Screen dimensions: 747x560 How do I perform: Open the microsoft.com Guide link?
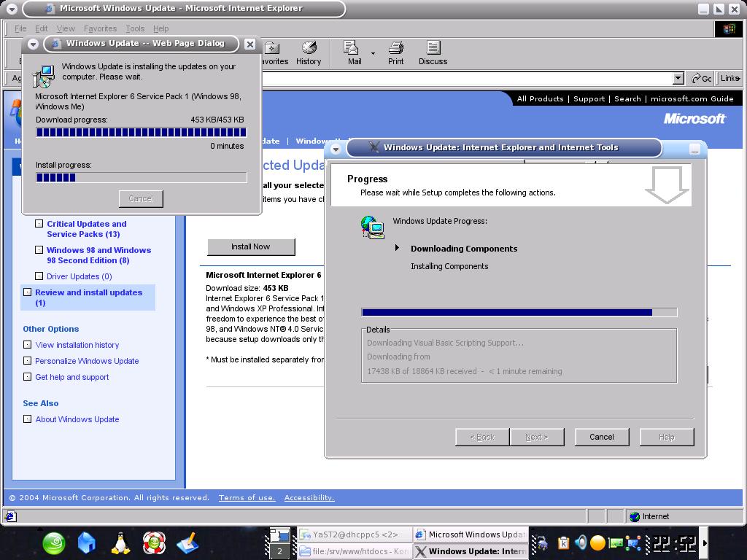[x=692, y=98]
